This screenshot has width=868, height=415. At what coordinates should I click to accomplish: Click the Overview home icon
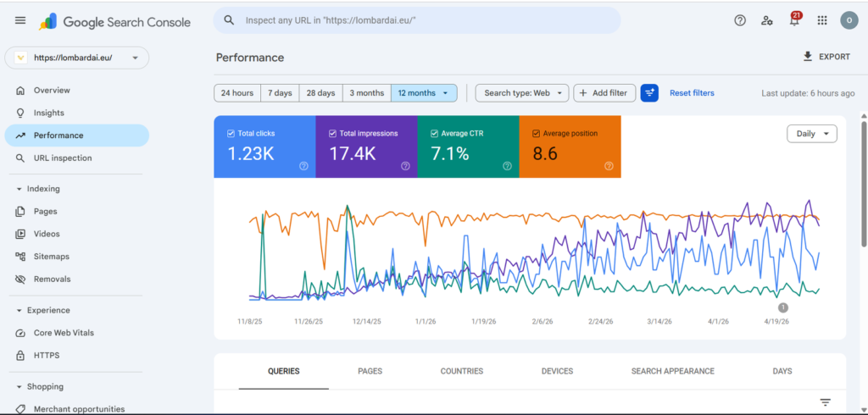(20, 90)
